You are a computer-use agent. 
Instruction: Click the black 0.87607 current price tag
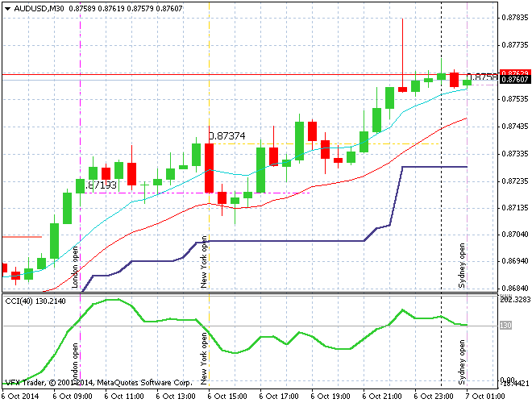(x=514, y=80)
